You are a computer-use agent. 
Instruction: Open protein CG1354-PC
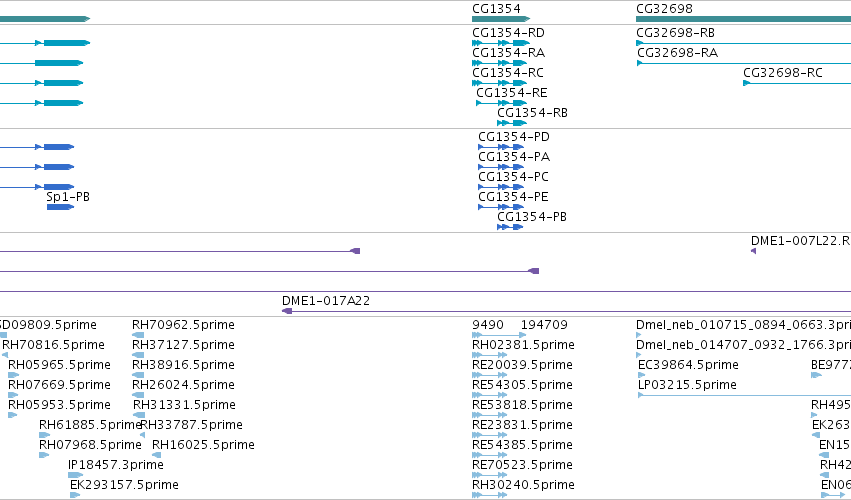pyautogui.click(x=513, y=178)
